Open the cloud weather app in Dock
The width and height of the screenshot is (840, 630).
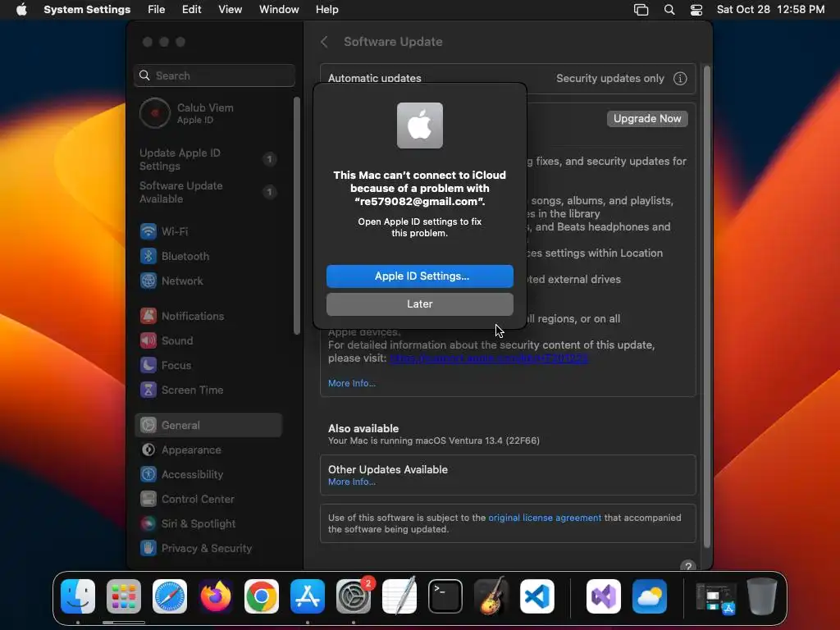tap(650, 596)
